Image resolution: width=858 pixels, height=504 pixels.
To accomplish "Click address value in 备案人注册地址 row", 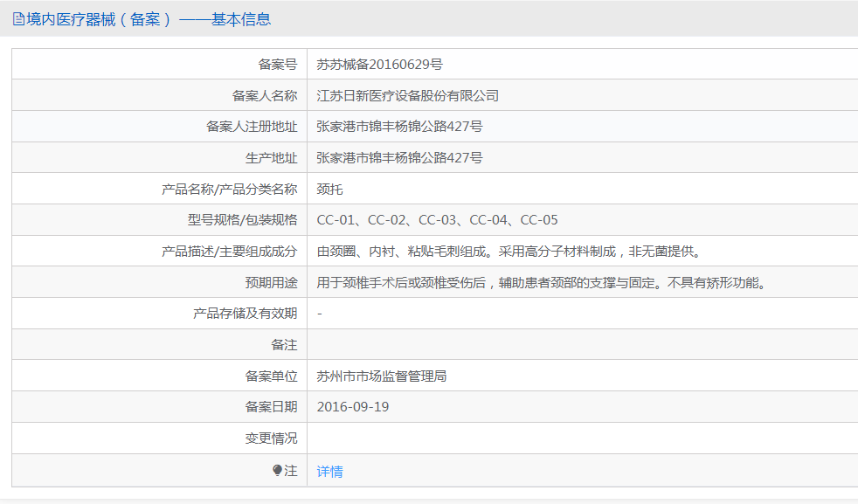I will pos(400,127).
